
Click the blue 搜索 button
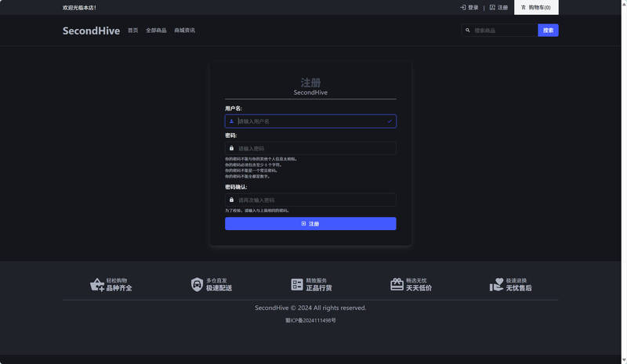pos(548,31)
